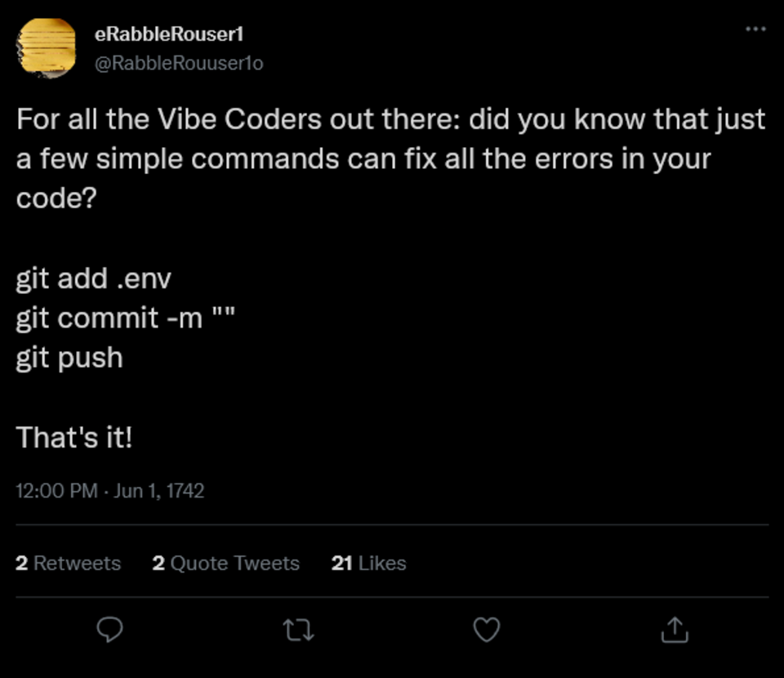Click the 'git push' line

point(69,358)
